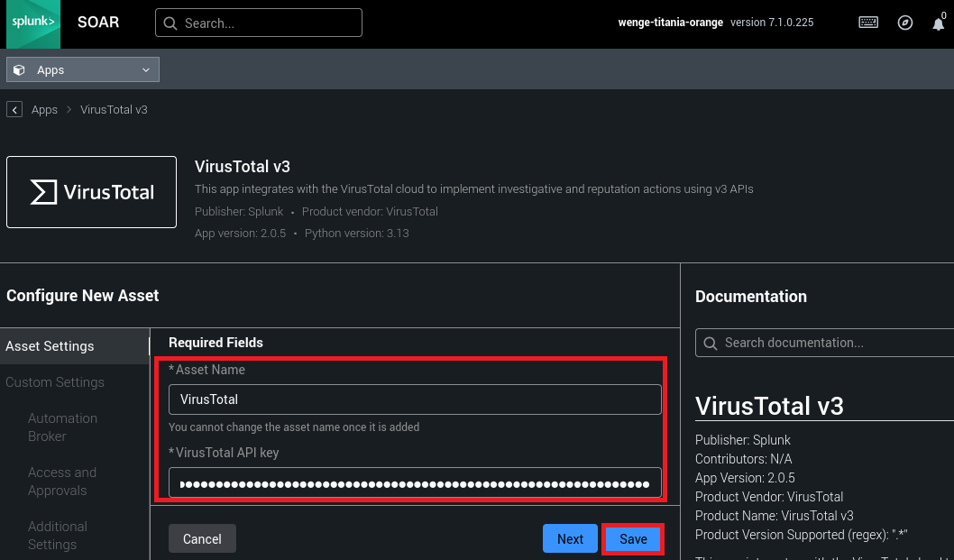Click the Asset Name input field

415,399
